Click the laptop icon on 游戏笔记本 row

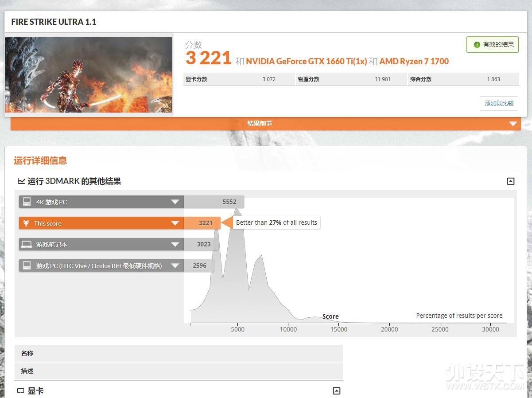[x=27, y=244]
